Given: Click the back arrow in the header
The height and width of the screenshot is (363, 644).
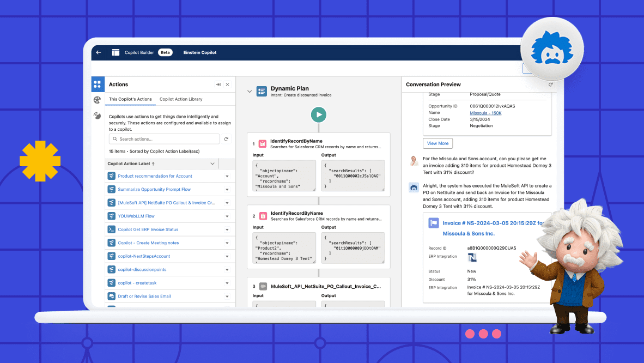Looking at the screenshot, I should (99, 53).
